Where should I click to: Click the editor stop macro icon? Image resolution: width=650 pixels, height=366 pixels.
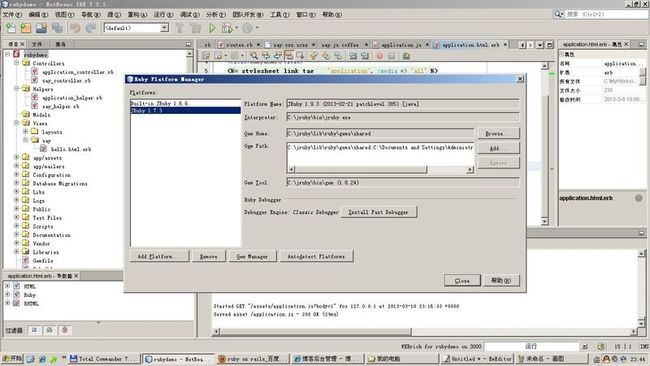click(391, 56)
